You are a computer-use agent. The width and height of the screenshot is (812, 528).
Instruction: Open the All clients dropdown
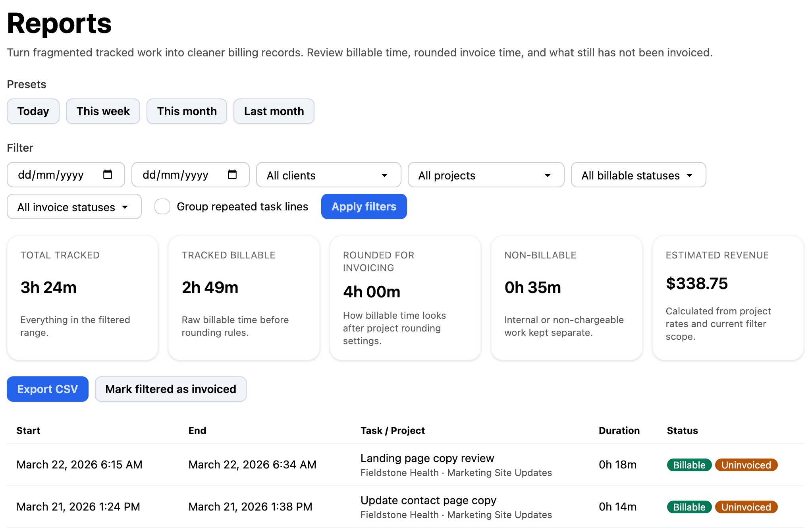coord(328,175)
